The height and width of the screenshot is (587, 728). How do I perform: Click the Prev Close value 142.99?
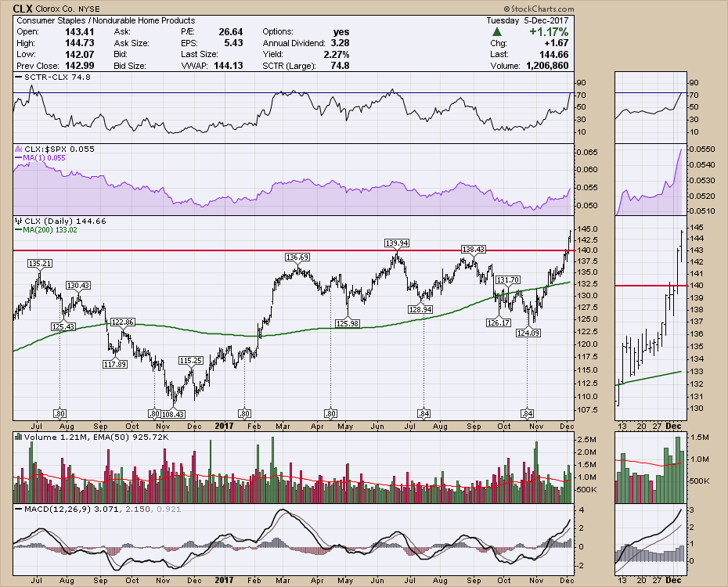[79, 66]
